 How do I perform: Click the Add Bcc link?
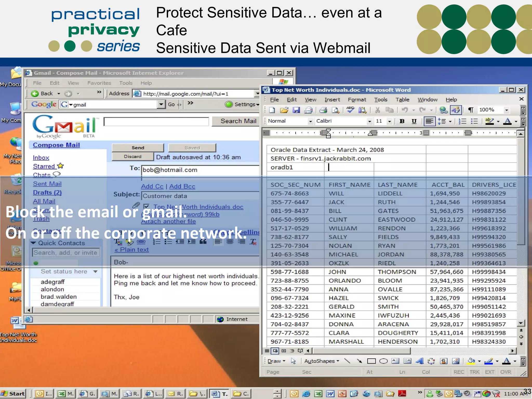point(182,187)
